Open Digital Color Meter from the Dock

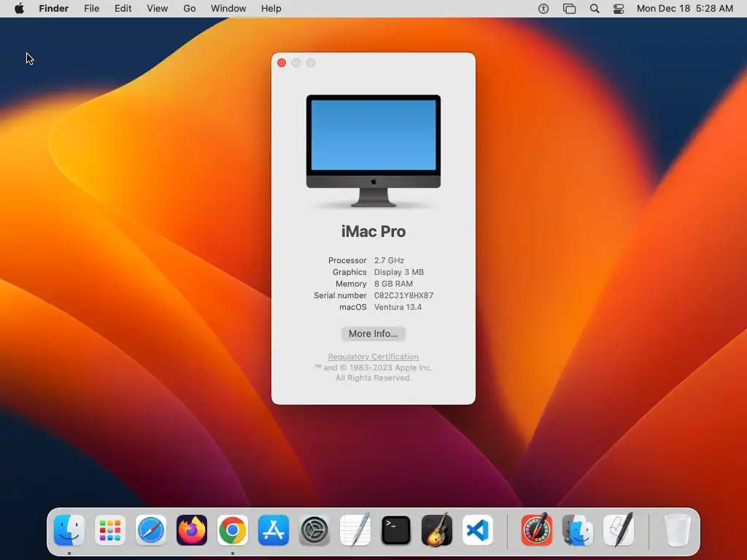(x=537, y=530)
